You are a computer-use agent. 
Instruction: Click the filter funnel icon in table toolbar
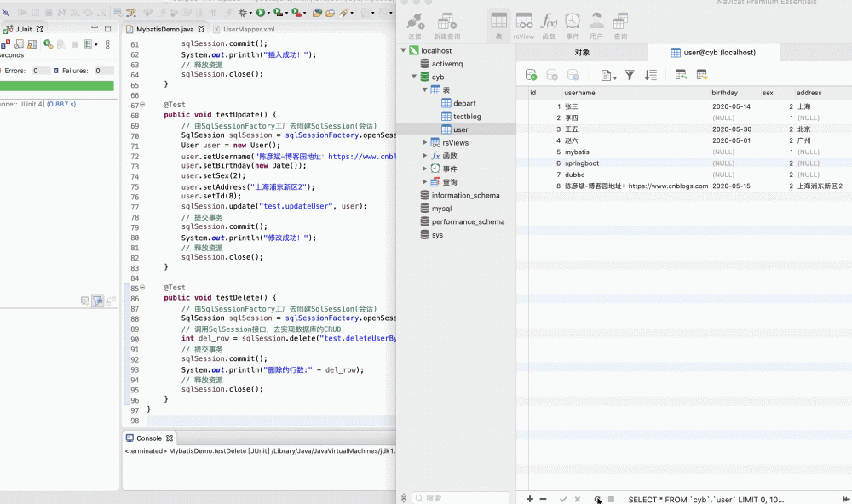pyautogui.click(x=630, y=75)
